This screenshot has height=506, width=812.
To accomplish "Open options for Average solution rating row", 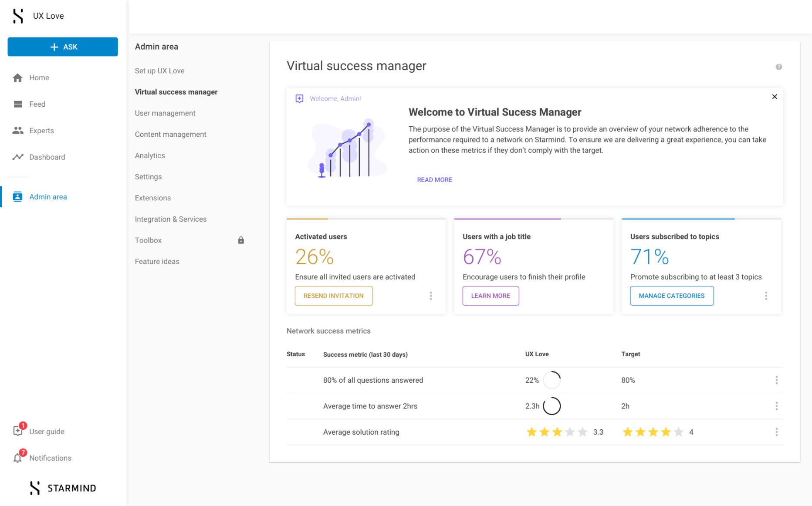I will (777, 432).
